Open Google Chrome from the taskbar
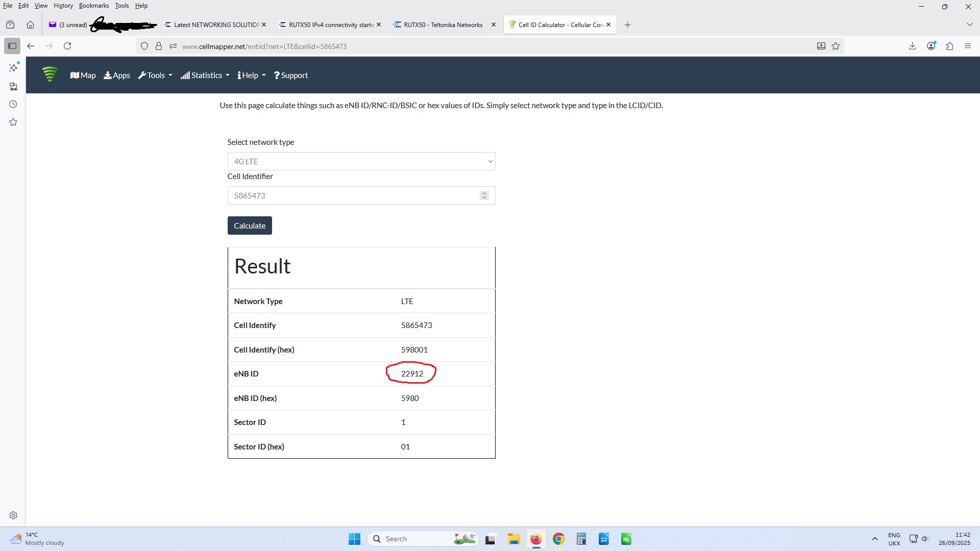The width and height of the screenshot is (980, 551). tap(558, 539)
